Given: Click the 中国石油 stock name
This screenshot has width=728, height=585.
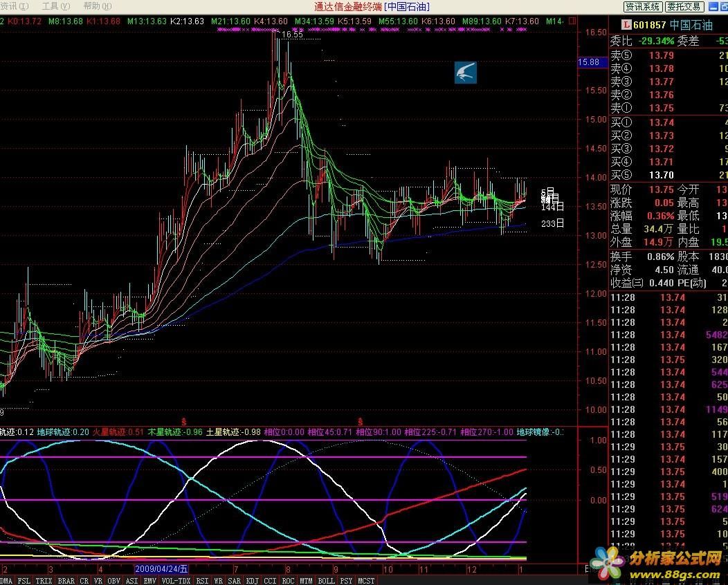Looking at the screenshot, I should click(x=691, y=25).
